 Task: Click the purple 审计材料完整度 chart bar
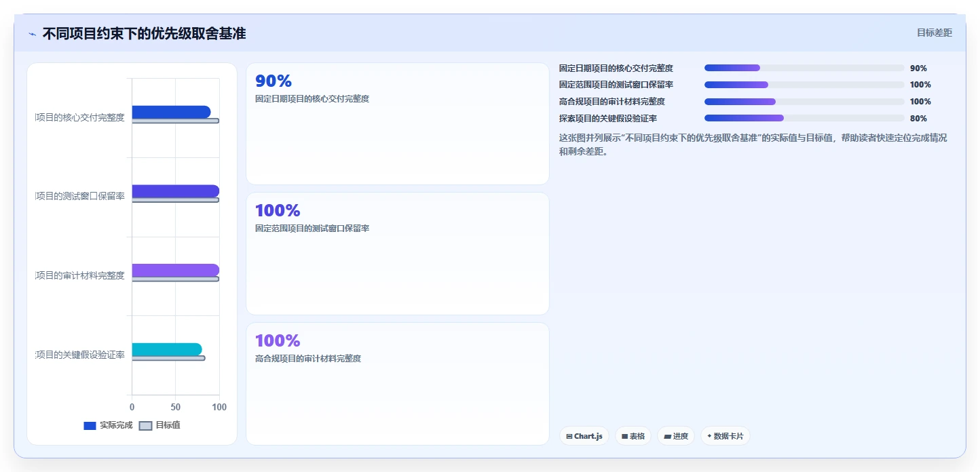pyautogui.click(x=176, y=270)
